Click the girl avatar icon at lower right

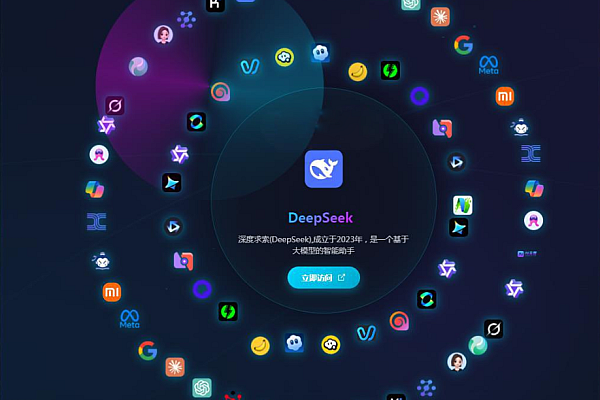(457, 362)
